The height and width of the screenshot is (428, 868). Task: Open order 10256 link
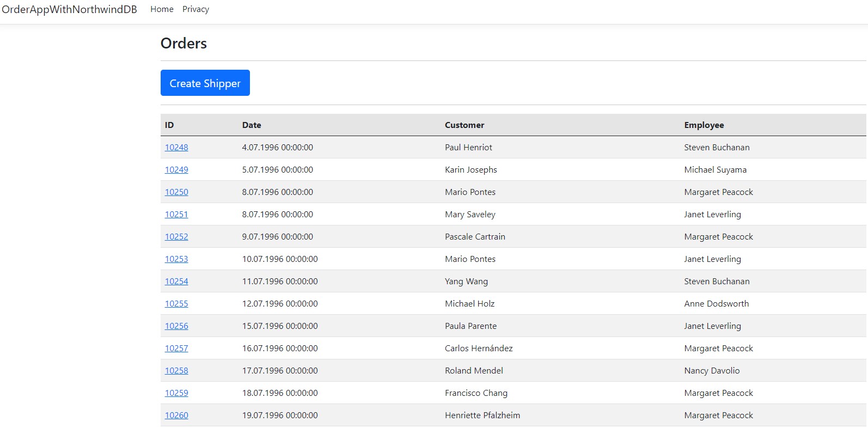click(x=176, y=326)
